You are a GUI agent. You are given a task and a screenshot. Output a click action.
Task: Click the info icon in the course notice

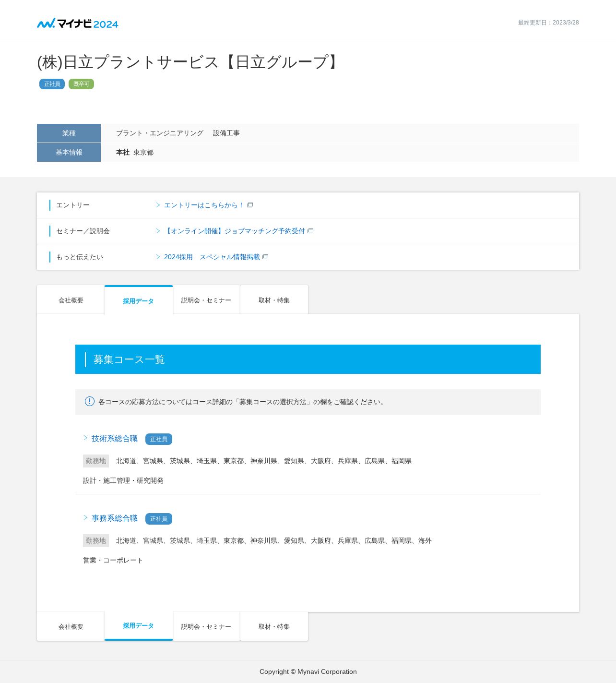90,401
